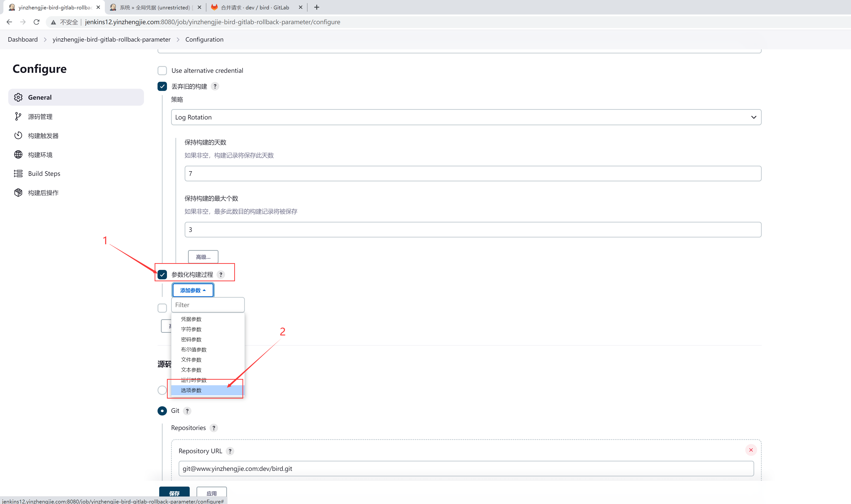The image size is (851, 504).
Task: Click the Filter input field
Action: tap(208, 305)
